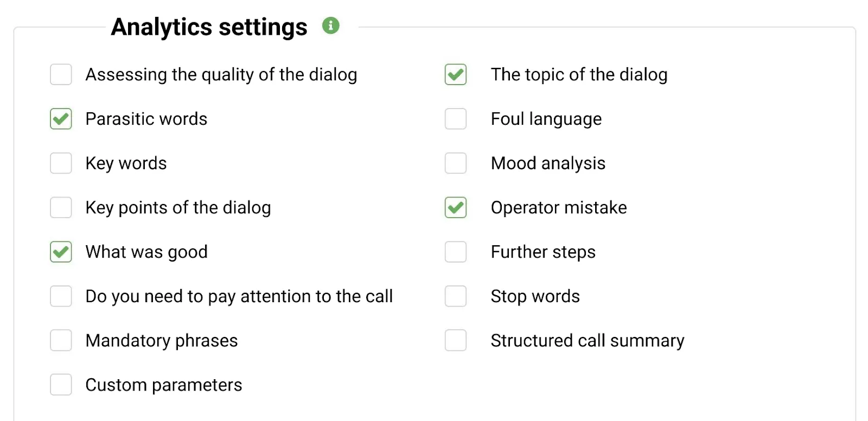Enable Custom parameters
Image resolution: width=868 pixels, height=421 pixels.
[61, 385]
